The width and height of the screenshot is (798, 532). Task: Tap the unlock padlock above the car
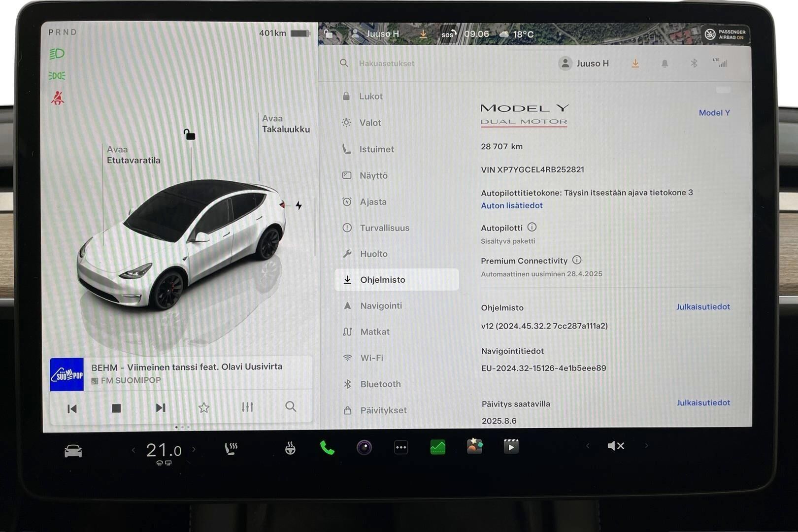click(x=190, y=134)
